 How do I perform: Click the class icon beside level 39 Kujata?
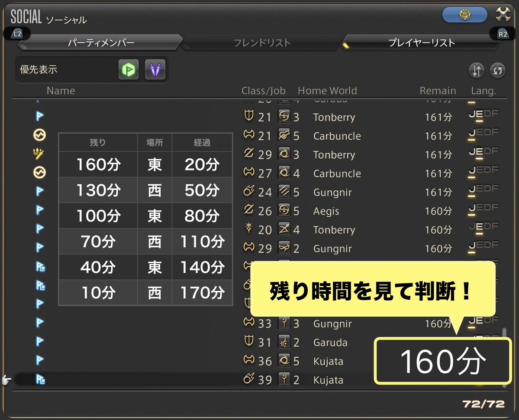coord(249,378)
